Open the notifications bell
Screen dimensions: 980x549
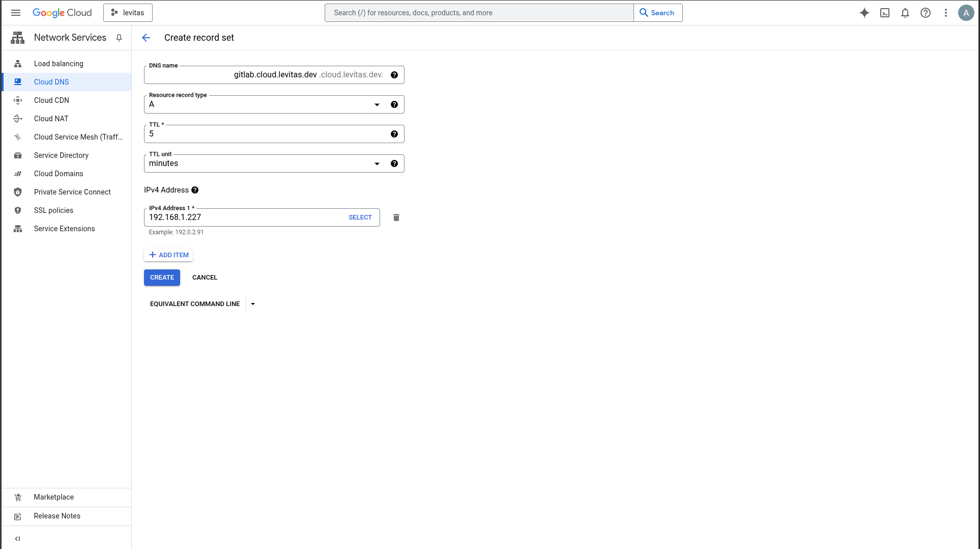[905, 13]
